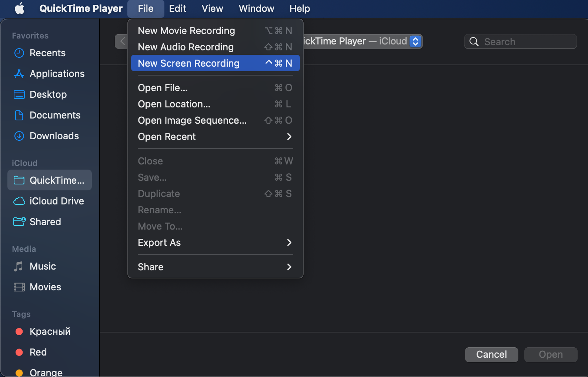Click the Shared folder icon in sidebar

tap(19, 222)
